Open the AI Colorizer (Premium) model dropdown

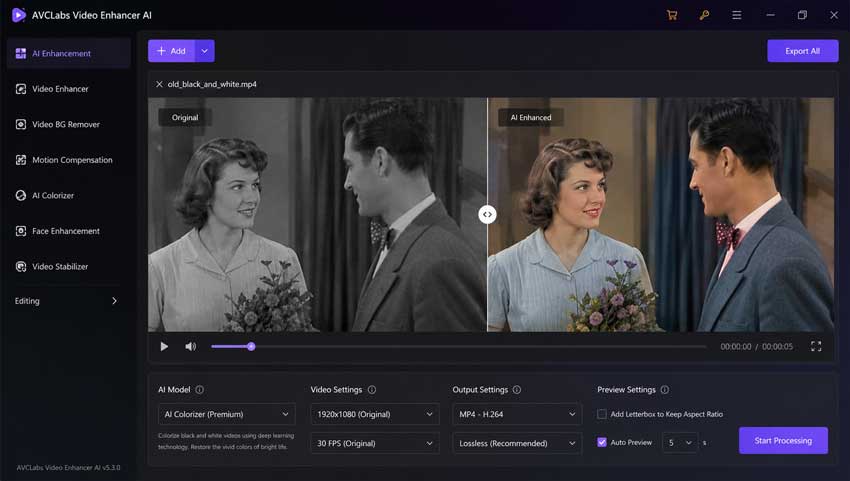[227, 414]
